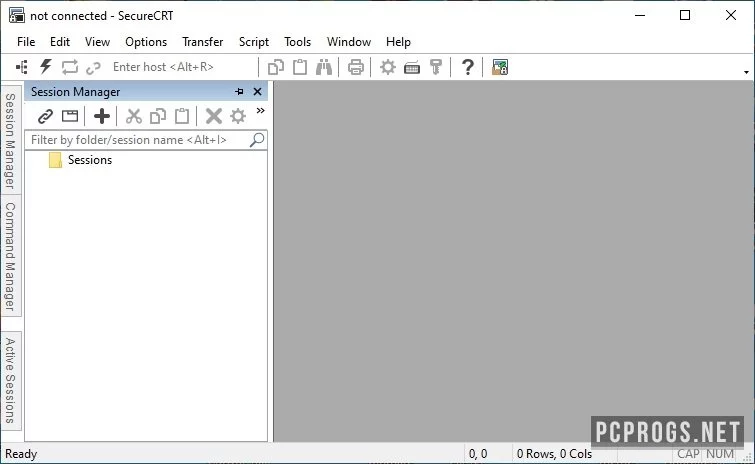Open the Window menu
Viewport: 755px width, 464px height.
tap(349, 42)
